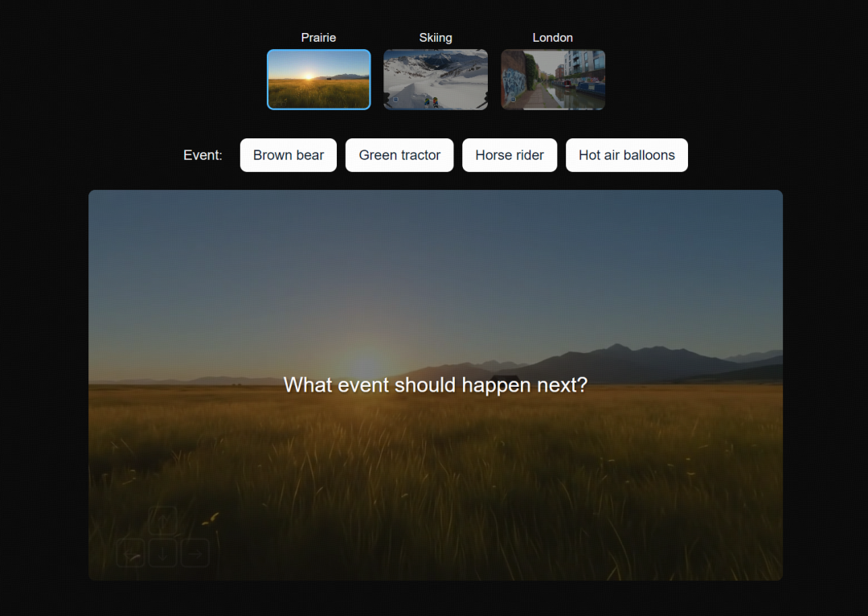Select the London scene thumbnail
This screenshot has height=616, width=868.
tap(553, 80)
